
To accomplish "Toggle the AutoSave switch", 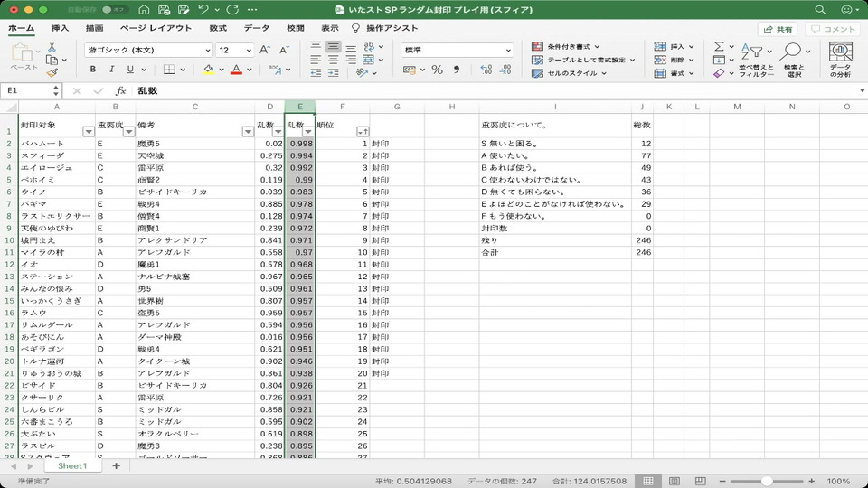I will tap(115, 9).
